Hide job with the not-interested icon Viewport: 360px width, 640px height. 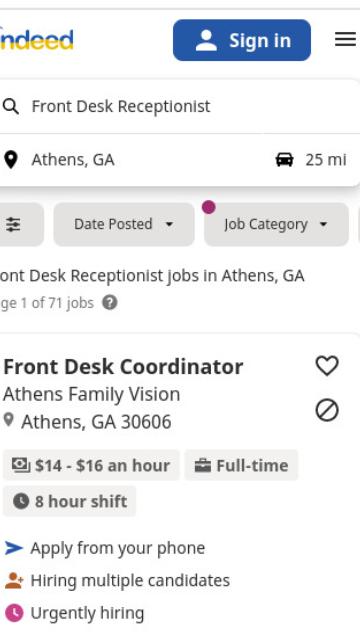click(327, 410)
